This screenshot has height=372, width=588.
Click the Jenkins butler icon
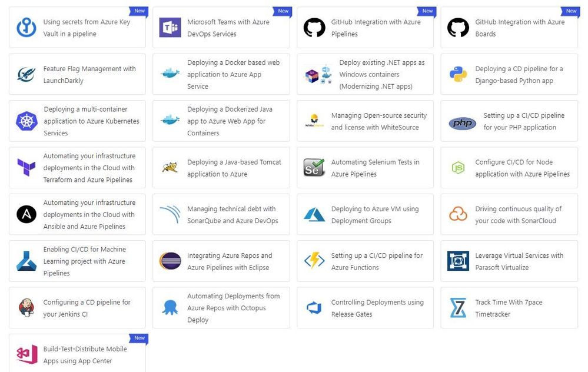coord(26,307)
